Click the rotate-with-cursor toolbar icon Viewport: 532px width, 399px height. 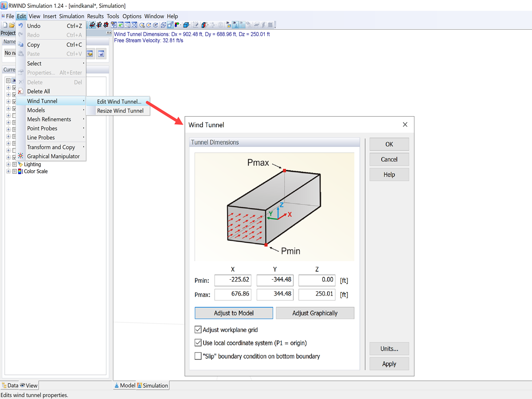[x=142, y=25]
